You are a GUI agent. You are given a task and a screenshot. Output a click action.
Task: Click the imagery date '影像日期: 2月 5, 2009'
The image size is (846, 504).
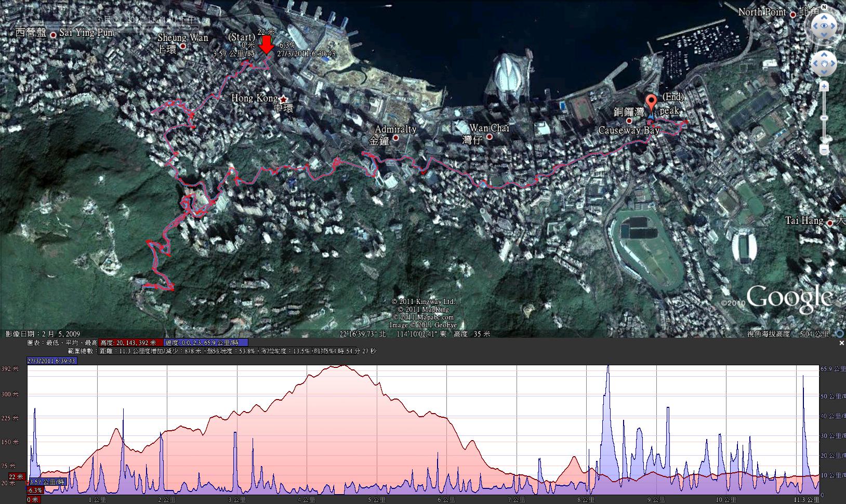pyautogui.click(x=43, y=334)
